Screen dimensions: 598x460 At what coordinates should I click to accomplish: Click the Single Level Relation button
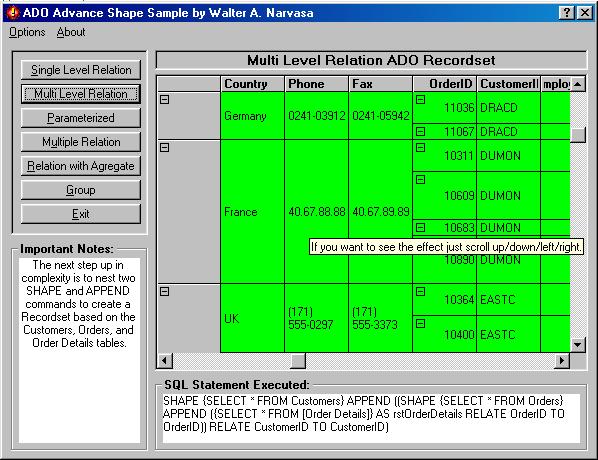(x=81, y=70)
